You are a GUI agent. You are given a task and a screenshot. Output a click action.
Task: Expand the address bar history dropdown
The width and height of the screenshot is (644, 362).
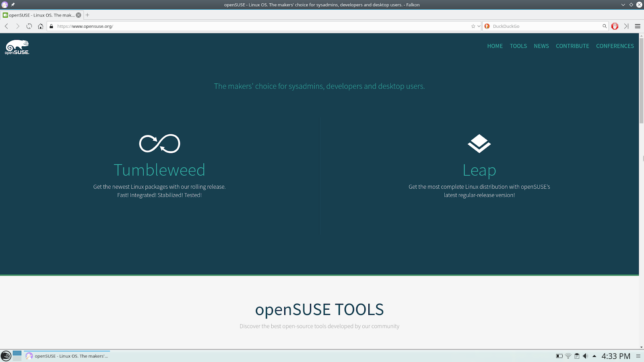tap(479, 26)
